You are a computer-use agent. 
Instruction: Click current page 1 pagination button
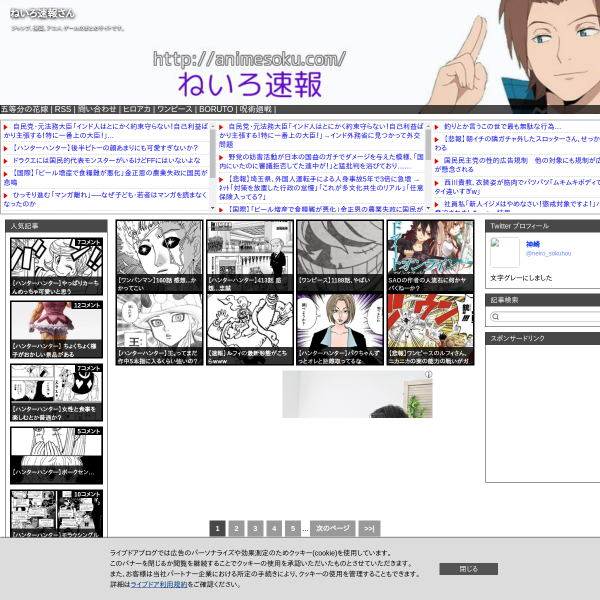click(217, 528)
